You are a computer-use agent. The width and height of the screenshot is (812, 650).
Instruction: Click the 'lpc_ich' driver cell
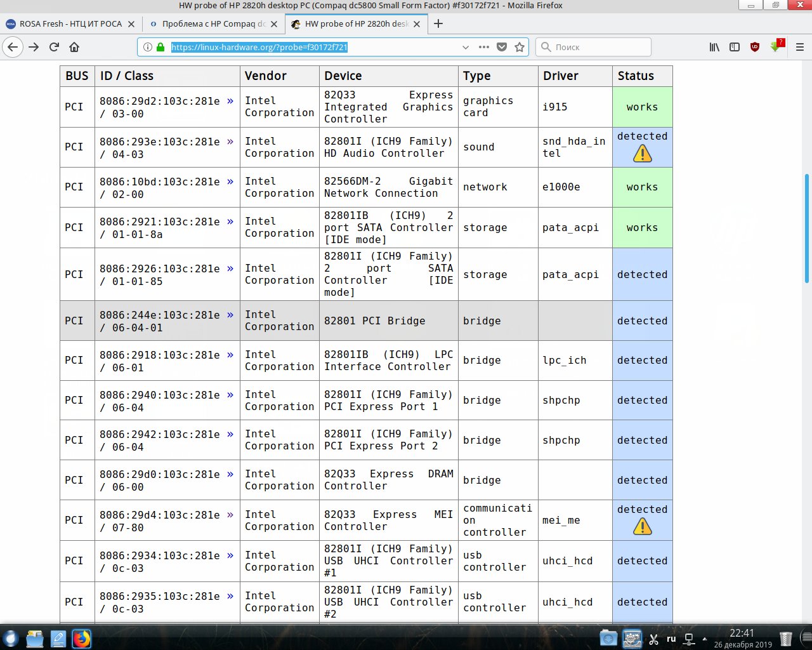(575, 361)
